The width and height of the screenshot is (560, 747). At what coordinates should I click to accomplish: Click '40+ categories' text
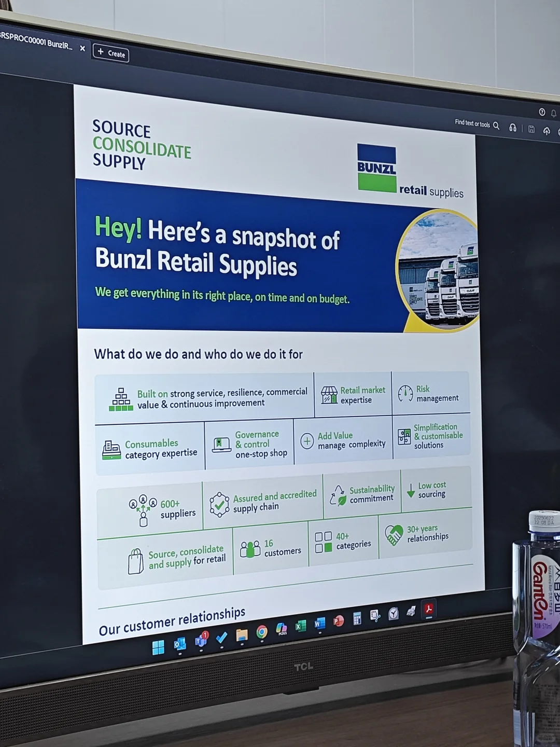[x=353, y=541]
